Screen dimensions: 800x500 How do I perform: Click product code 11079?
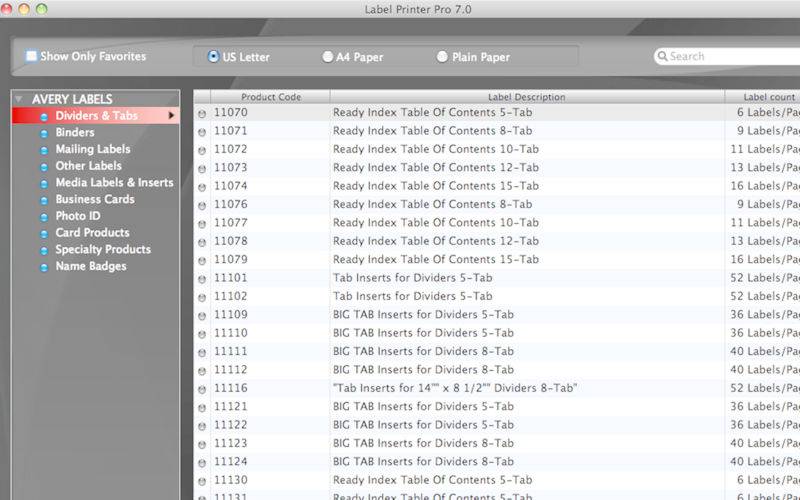tap(231, 259)
